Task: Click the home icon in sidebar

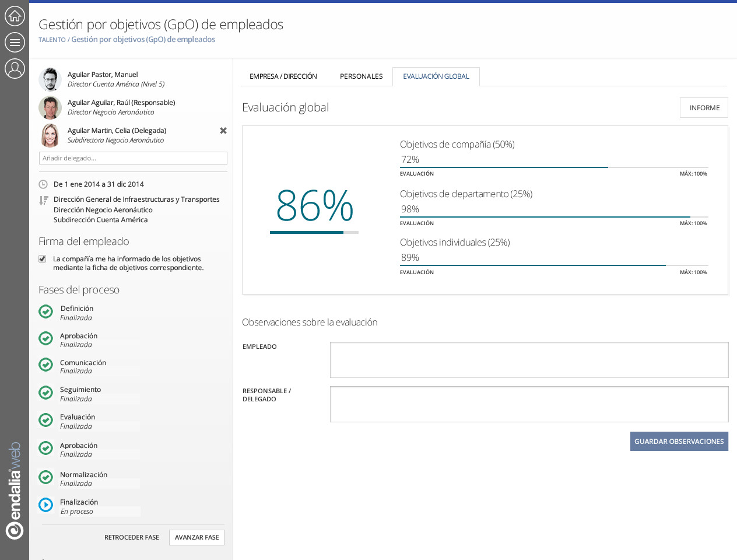Action: [x=15, y=16]
